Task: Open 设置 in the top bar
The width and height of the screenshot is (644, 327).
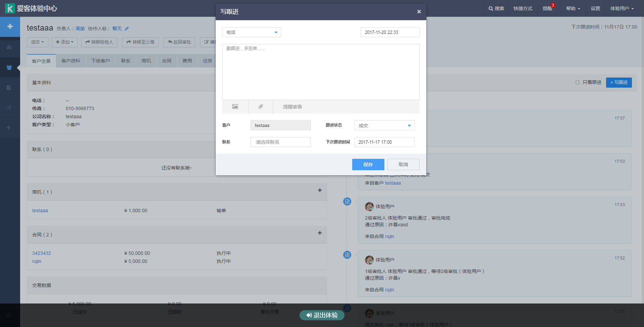Action: coord(595,8)
